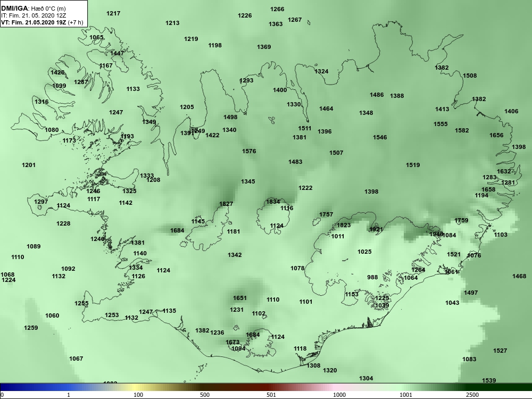Select the value 1089

tap(34, 246)
